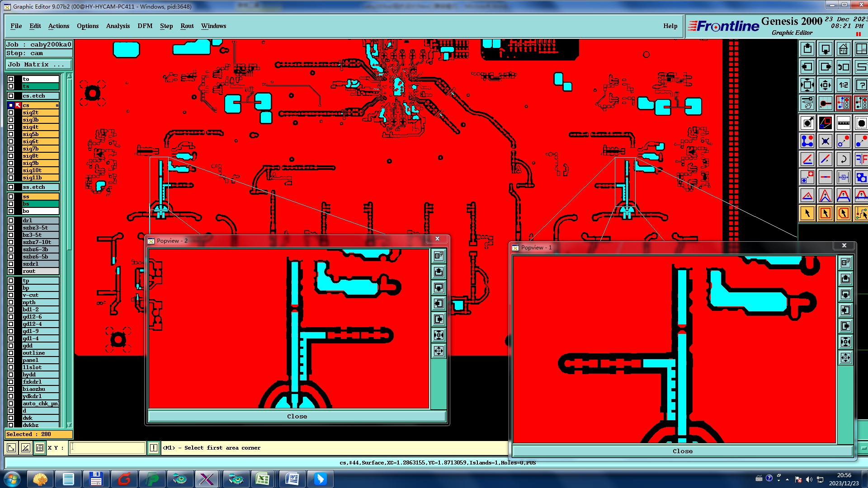Open Excel from the taskbar
This screenshot has height=488, width=868.
264,479
